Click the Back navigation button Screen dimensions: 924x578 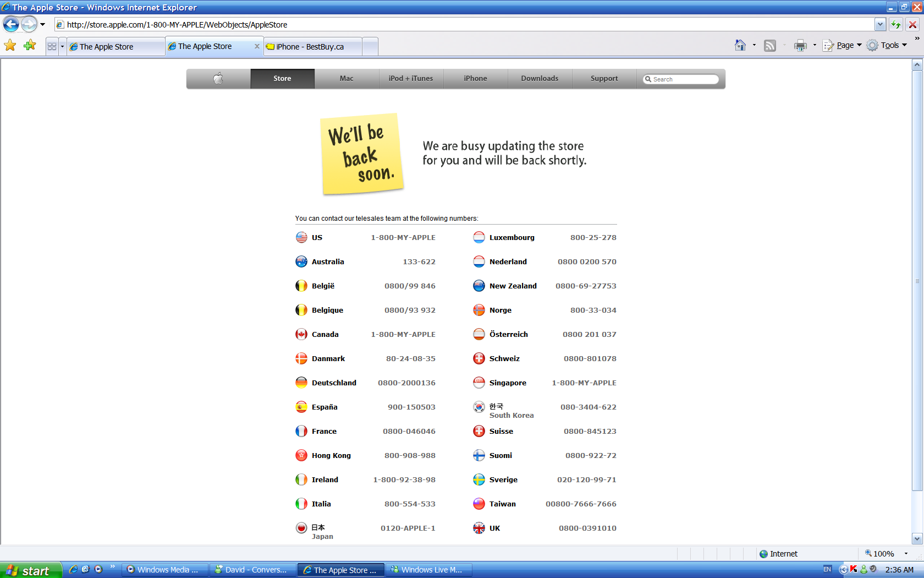click(10, 24)
